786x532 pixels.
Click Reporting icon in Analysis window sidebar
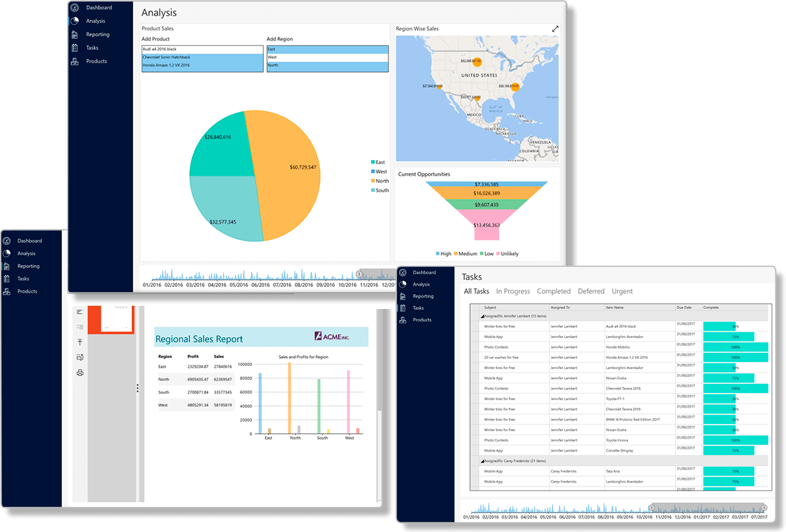[x=74, y=34]
